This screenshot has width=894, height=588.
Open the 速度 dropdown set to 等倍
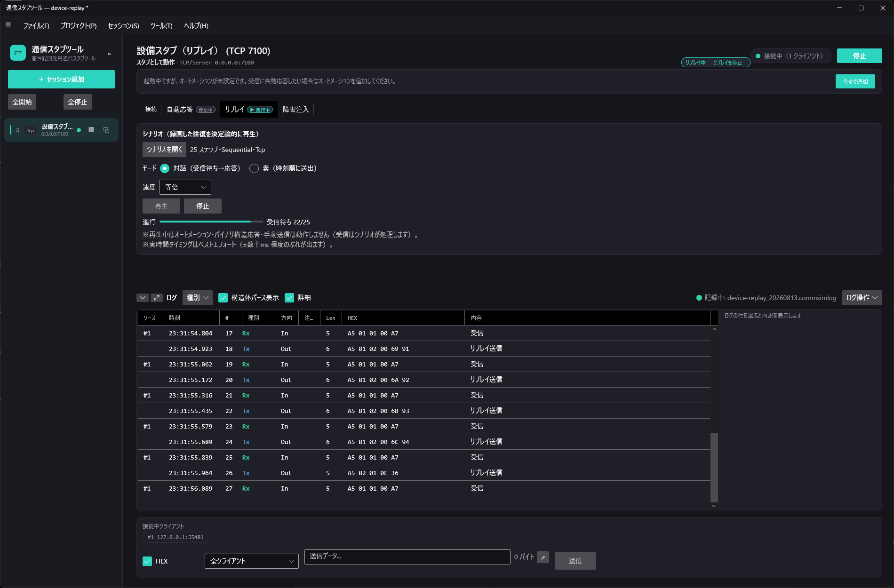185,187
